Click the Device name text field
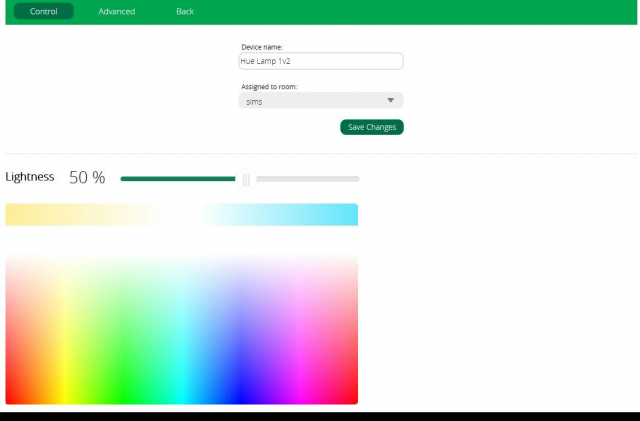The width and height of the screenshot is (640, 421). point(320,61)
